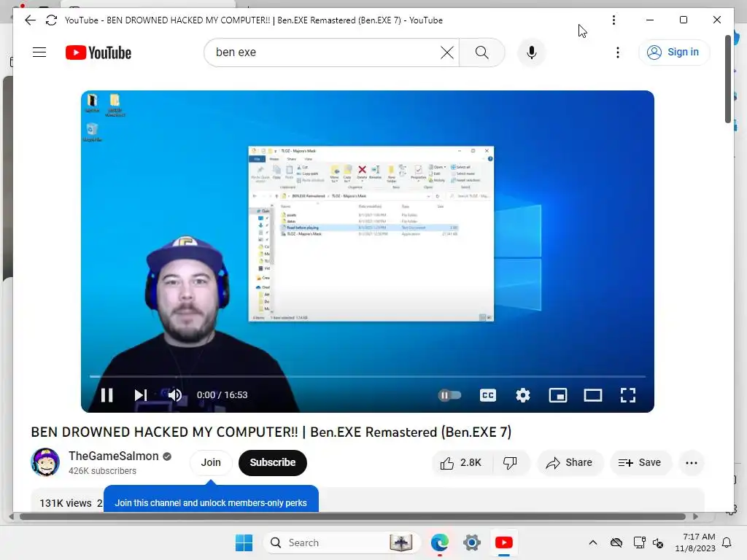This screenshot has width=747, height=560.
Task: Click the right arrow of the horizontal scrollbar
Action: 695,517
